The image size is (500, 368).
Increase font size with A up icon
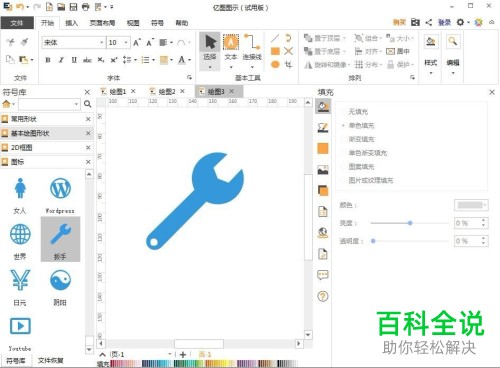tap(137, 43)
